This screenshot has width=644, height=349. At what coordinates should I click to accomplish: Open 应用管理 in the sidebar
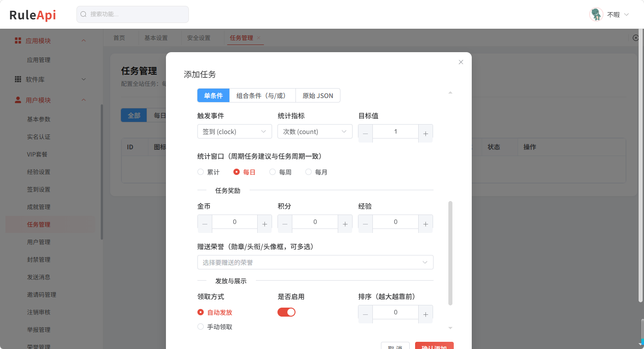(x=39, y=60)
